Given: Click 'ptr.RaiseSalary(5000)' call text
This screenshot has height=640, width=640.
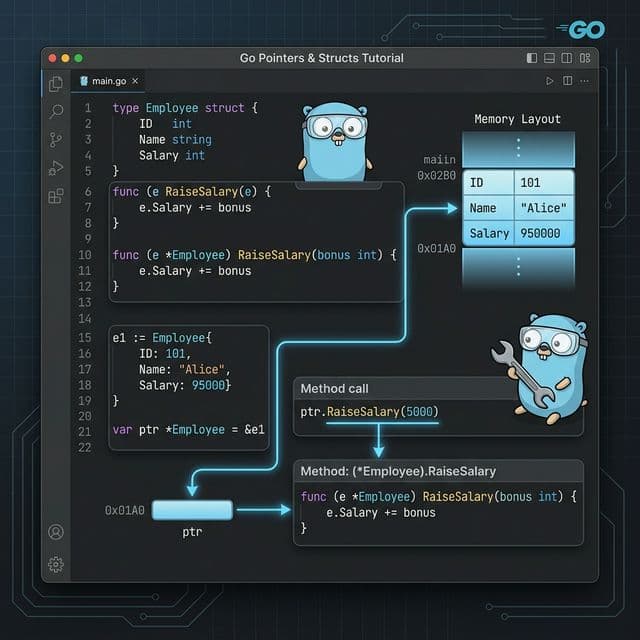Looking at the screenshot, I should pyautogui.click(x=369, y=412).
